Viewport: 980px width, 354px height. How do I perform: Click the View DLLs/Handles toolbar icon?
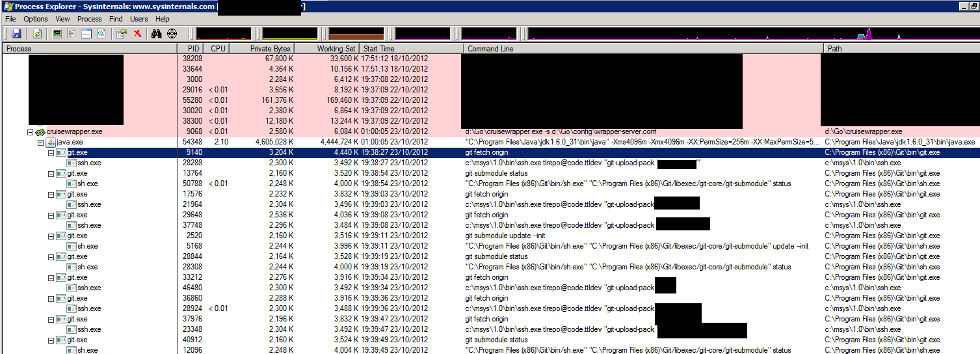coord(101,33)
